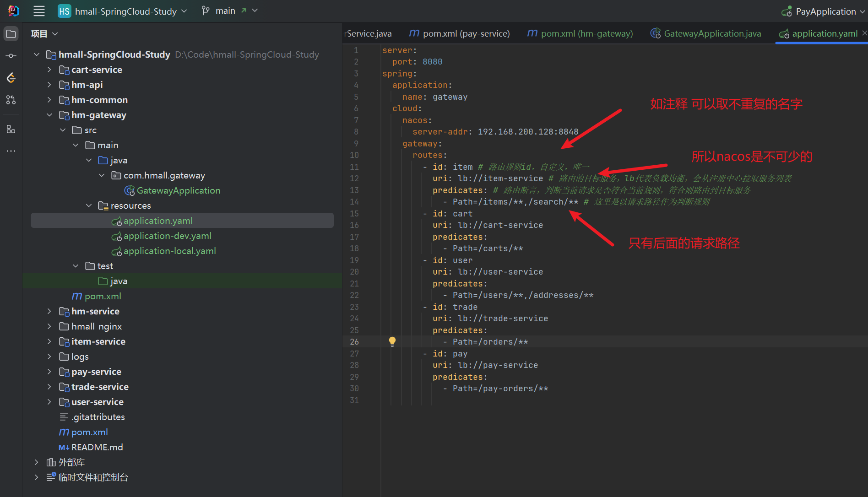Open the Pull Requests tool window icon

(11, 100)
